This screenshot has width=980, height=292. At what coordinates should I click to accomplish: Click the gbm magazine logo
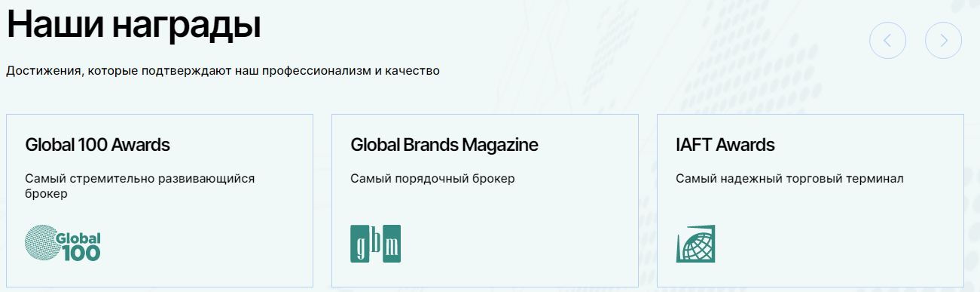pos(376,244)
